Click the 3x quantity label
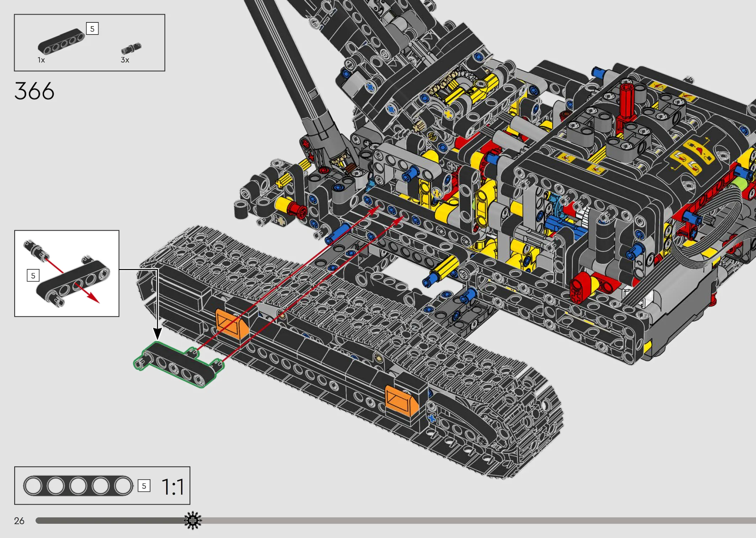756x538 pixels. pyautogui.click(x=125, y=60)
